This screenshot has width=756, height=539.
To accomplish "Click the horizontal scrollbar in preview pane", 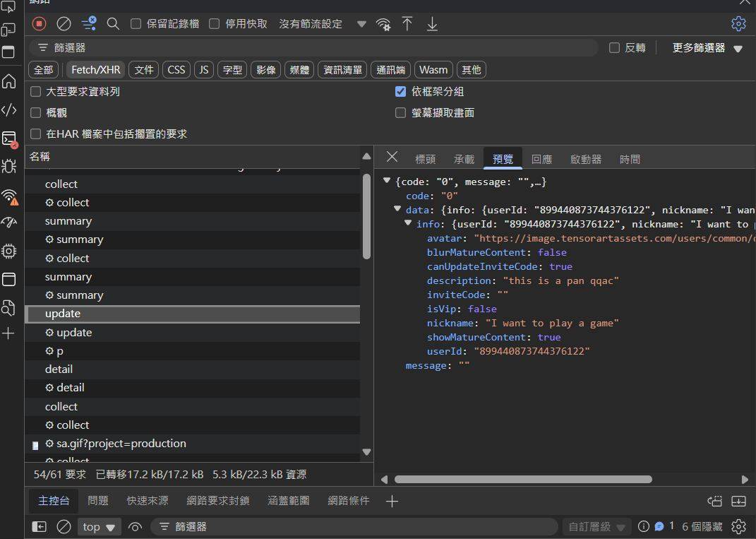I will (522, 479).
